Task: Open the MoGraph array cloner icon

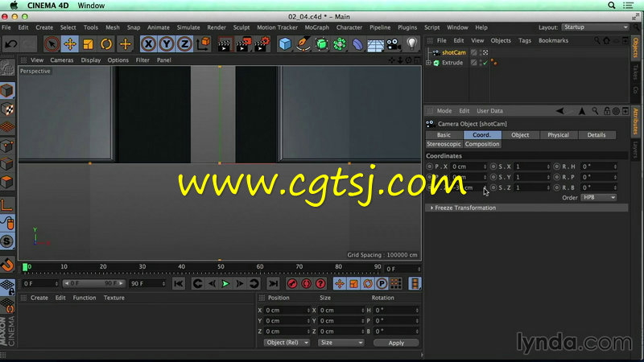Action: (x=340, y=44)
